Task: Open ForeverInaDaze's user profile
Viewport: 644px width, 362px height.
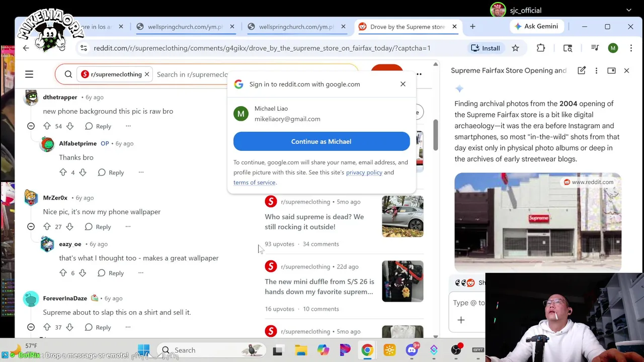Action: (x=65, y=298)
